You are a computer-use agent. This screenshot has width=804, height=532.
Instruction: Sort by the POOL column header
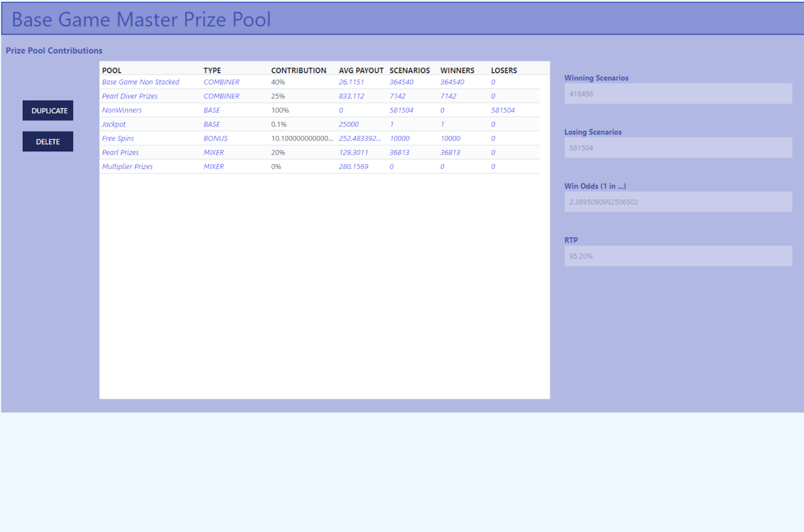pyautogui.click(x=112, y=70)
